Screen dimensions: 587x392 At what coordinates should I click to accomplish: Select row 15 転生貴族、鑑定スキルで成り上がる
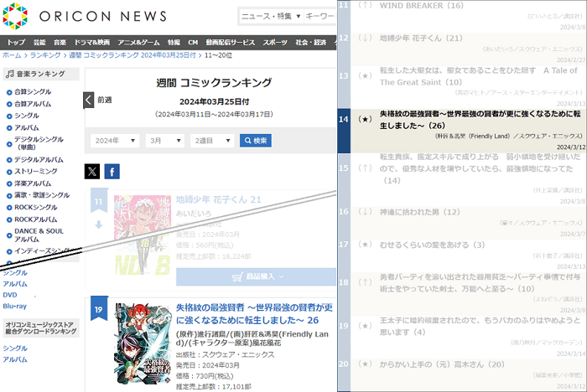point(462,180)
